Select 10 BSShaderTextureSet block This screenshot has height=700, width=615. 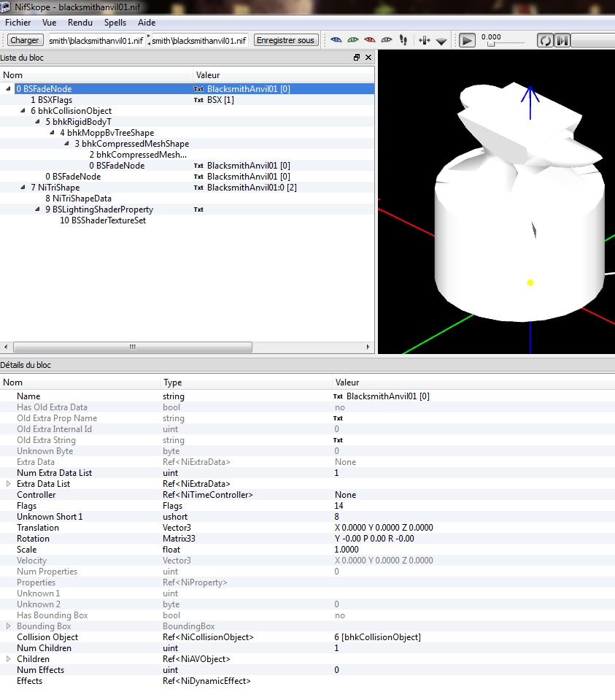(103, 220)
